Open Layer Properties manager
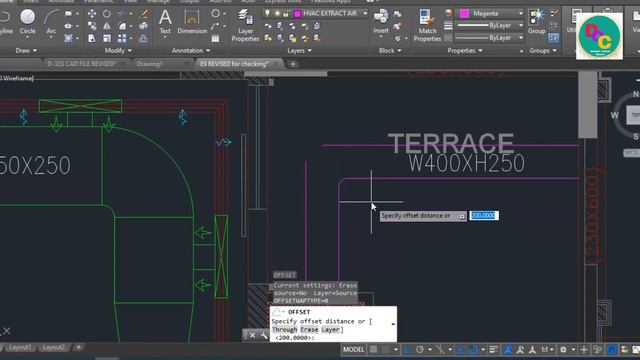Screen dimensions: 640x360 click(245, 25)
